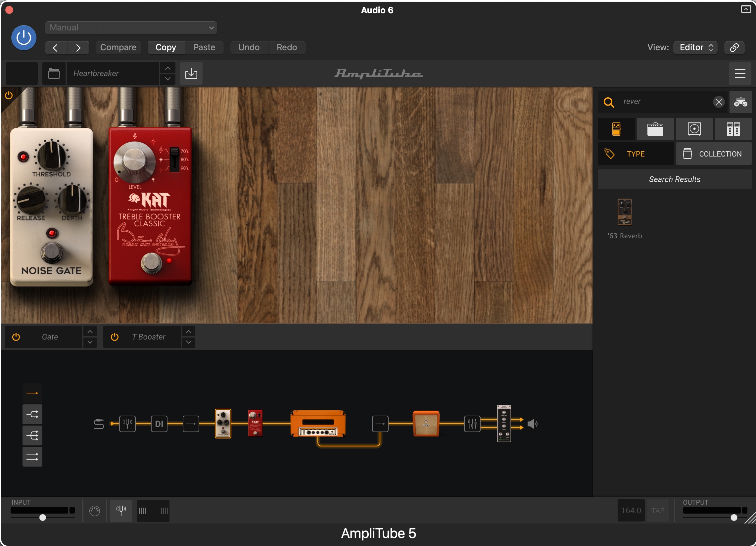Screen dimensions: 756x546
Task: Toggle the T Booster slot power button
Action: point(115,337)
